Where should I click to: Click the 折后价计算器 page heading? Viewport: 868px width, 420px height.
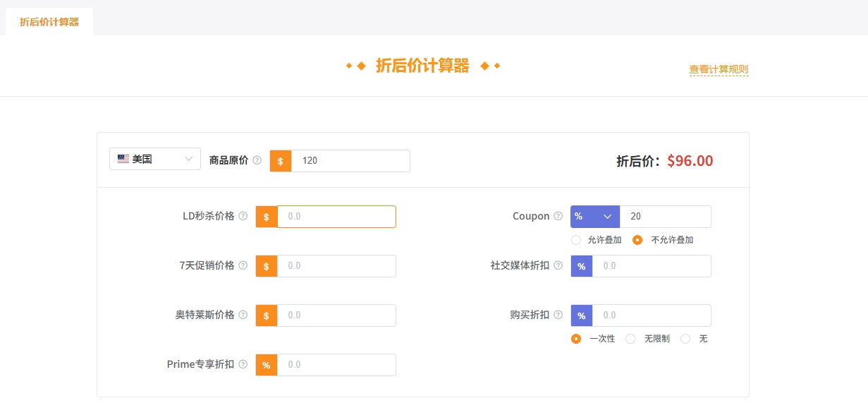(422, 66)
